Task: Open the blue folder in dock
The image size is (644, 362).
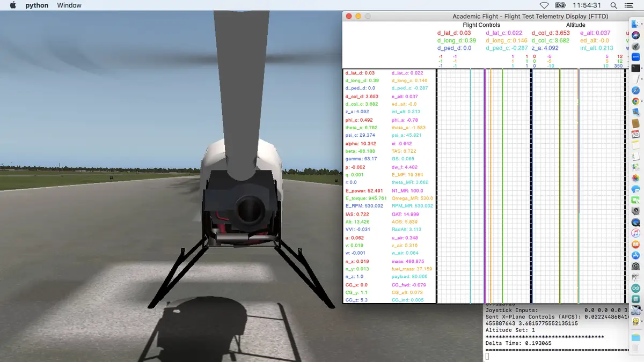Action: click(x=635, y=337)
